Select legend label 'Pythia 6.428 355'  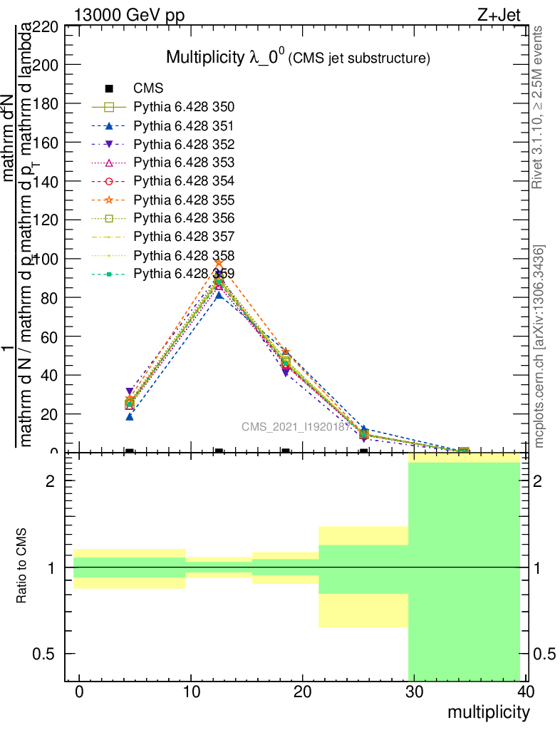coord(184,200)
